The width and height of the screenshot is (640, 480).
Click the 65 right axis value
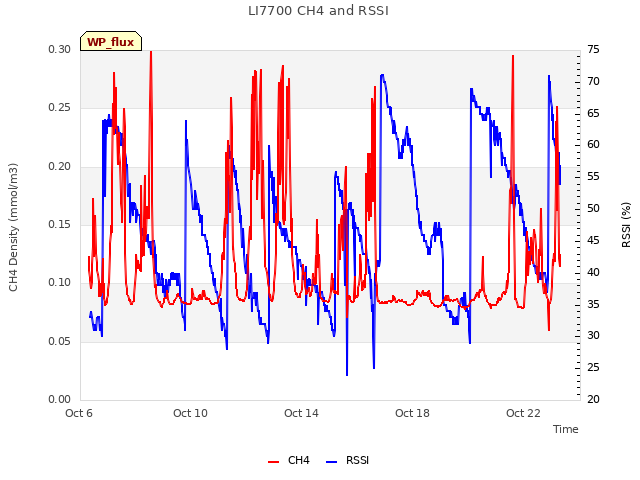point(593,113)
